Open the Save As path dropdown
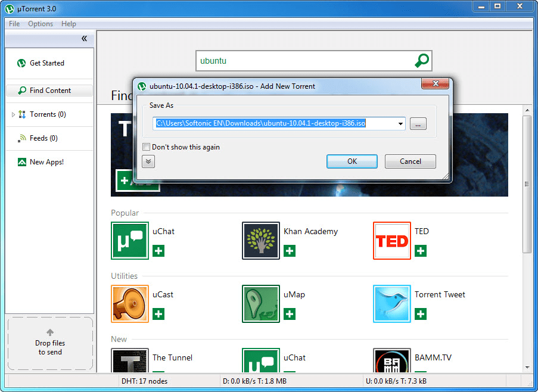Viewport: 538px width, 392px height. tap(401, 123)
